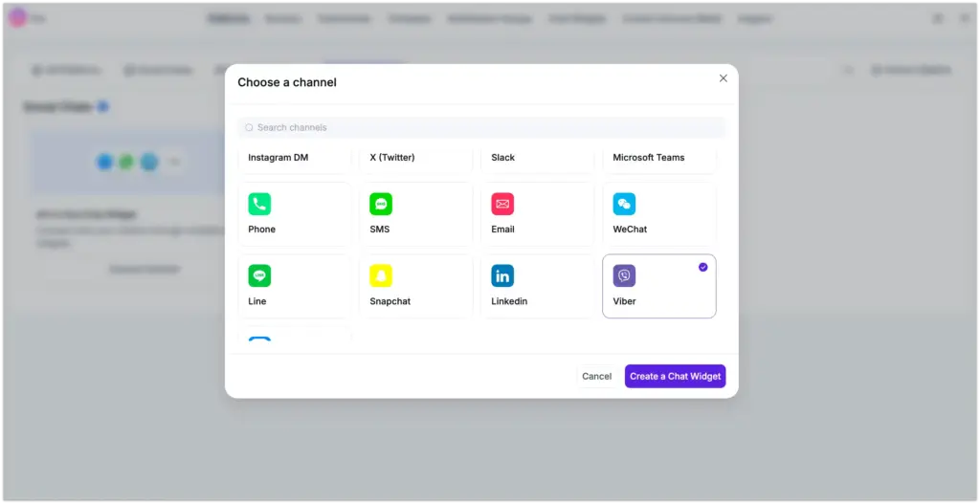Image resolution: width=980 pixels, height=504 pixels.
Task: Click the Cancel button
Action: coord(596,376)
